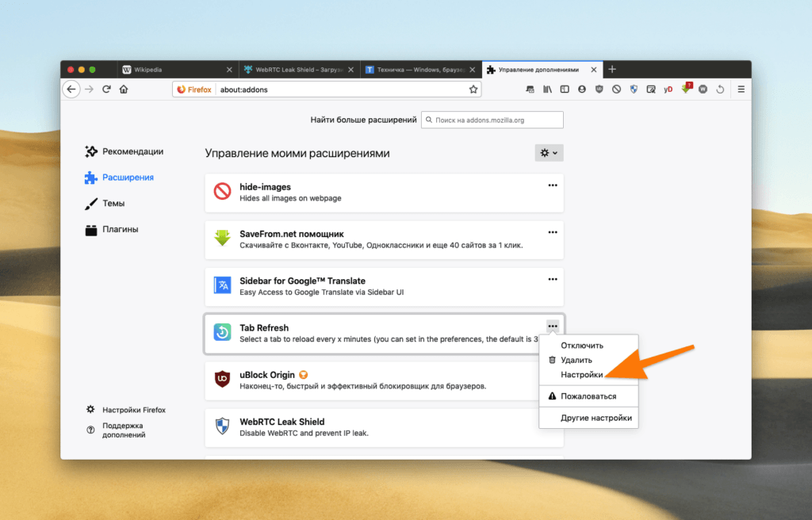This screenshot has height=520, width=812.
Task: Click the SaveFrom.net помощник title
Action: pos(292,234)
